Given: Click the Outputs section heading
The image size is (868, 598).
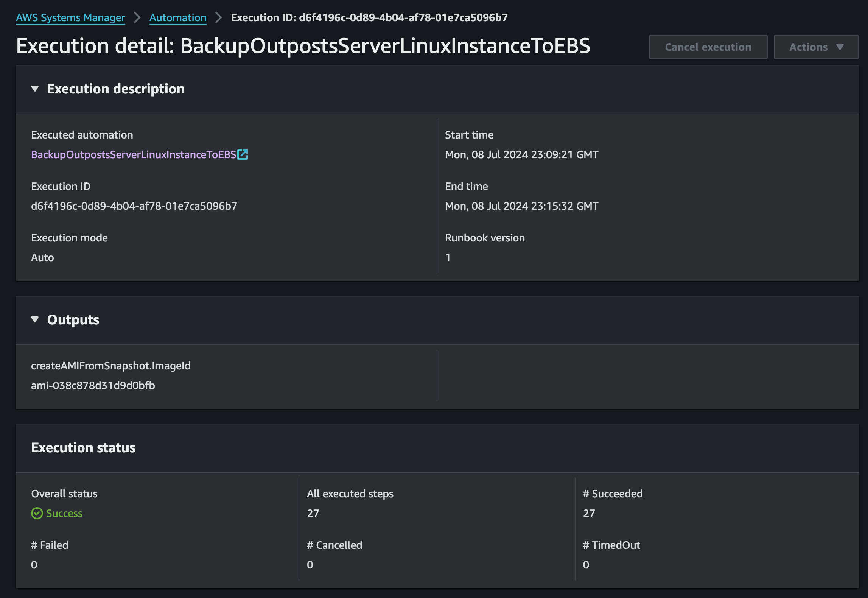Looking at the screenshot, I should click(x=73, y=320).
